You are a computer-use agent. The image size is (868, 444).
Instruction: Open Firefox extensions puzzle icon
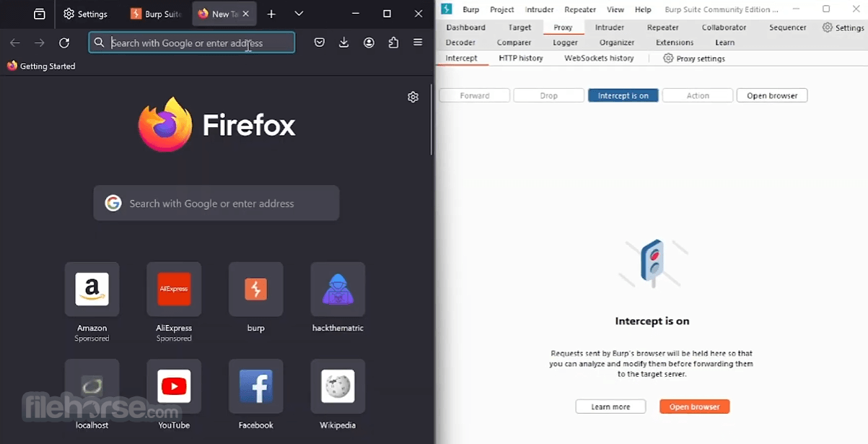393,43
